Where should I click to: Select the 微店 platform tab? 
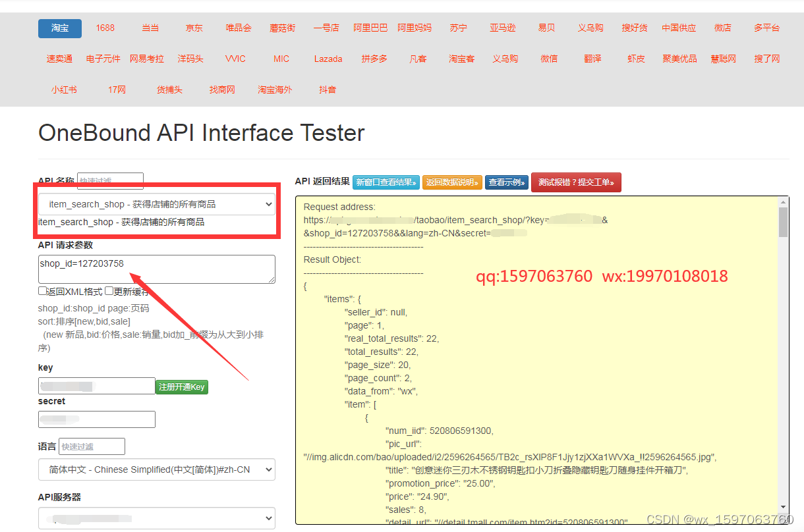[723, 28]
